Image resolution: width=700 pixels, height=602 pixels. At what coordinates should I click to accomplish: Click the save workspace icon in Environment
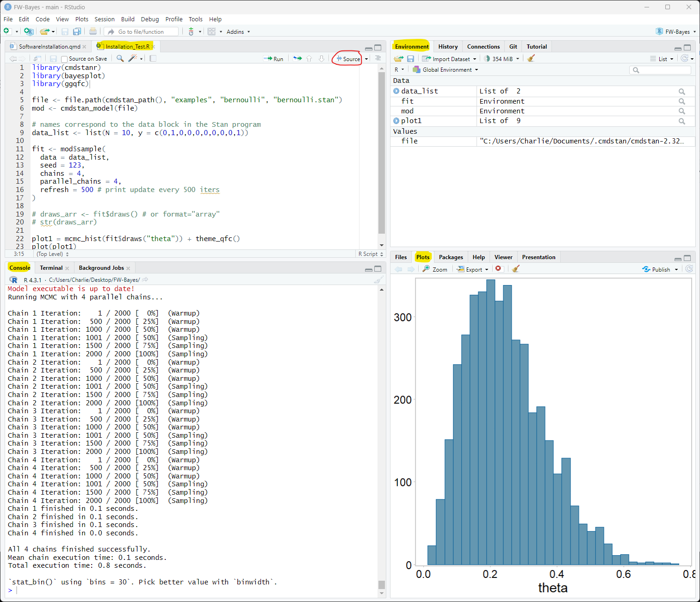[x=410, y=59]
